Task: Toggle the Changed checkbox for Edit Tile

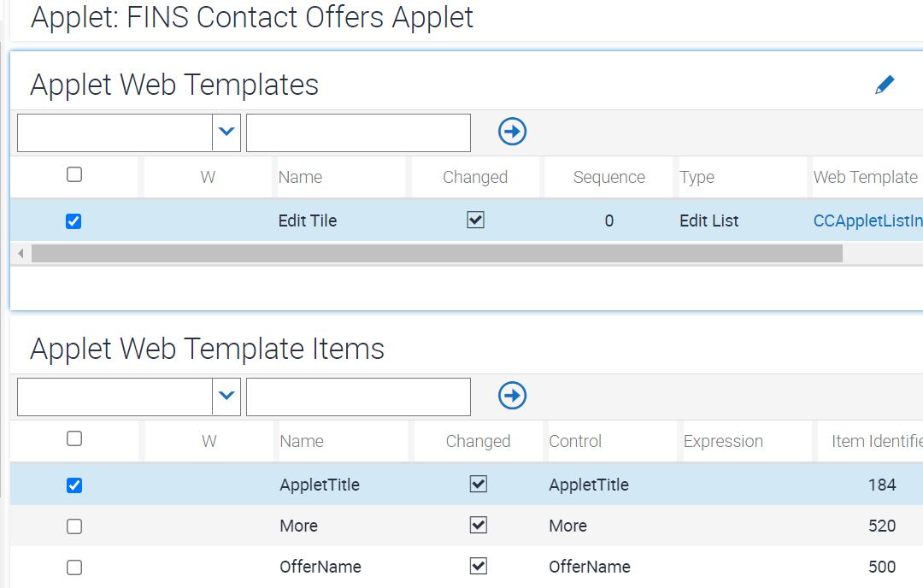Action: (x=474, y=220)
